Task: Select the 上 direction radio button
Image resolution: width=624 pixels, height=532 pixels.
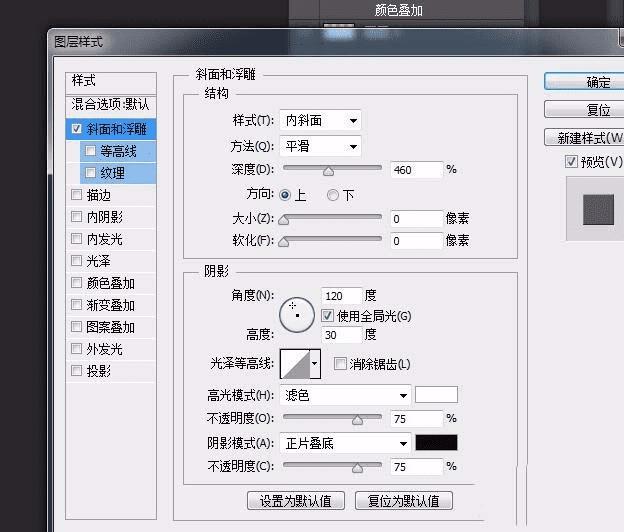Action: [x=285, y=195]
